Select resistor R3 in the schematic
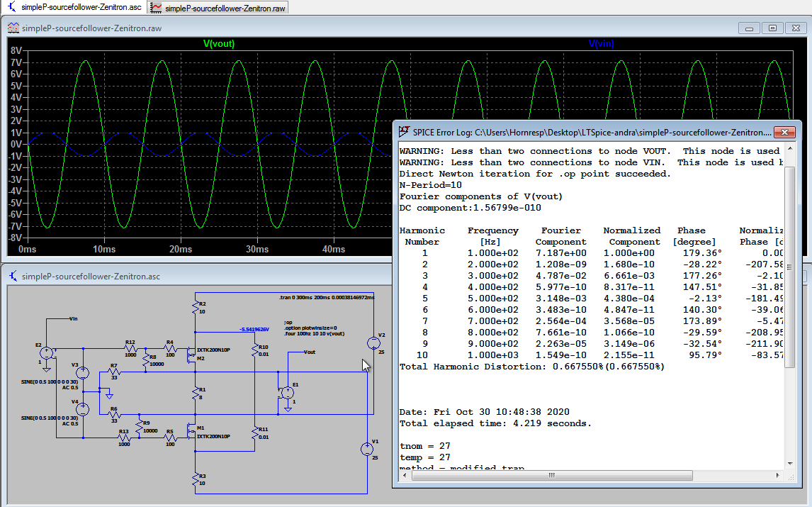812x507 pixels. 196,479
